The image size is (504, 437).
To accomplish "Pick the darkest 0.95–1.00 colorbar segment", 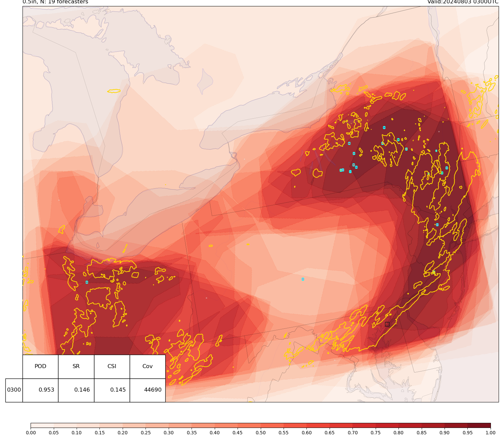I will (x=479, y=426).
